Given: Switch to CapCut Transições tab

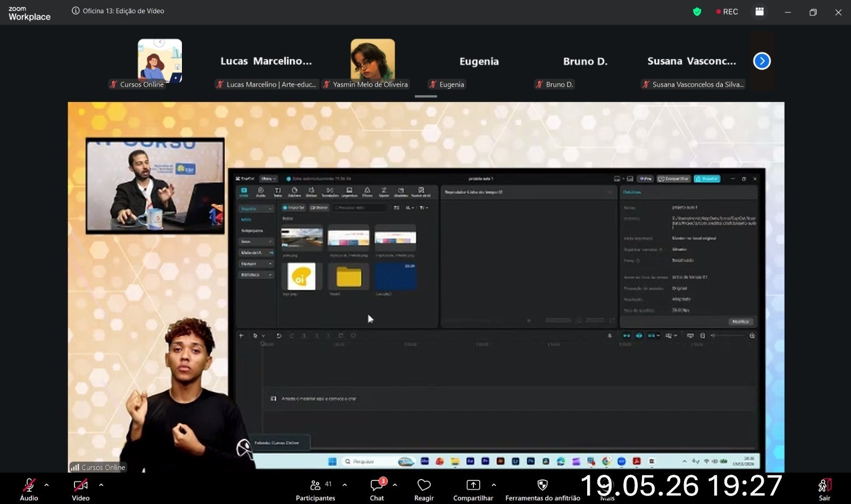Looking at the screenshot, I should pos(330,192).
